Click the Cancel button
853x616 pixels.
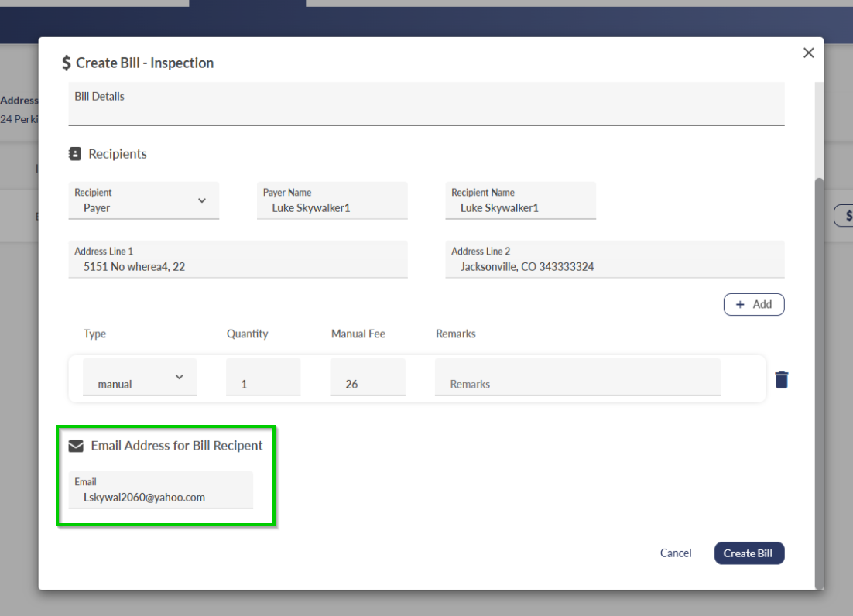coord(676,553)
